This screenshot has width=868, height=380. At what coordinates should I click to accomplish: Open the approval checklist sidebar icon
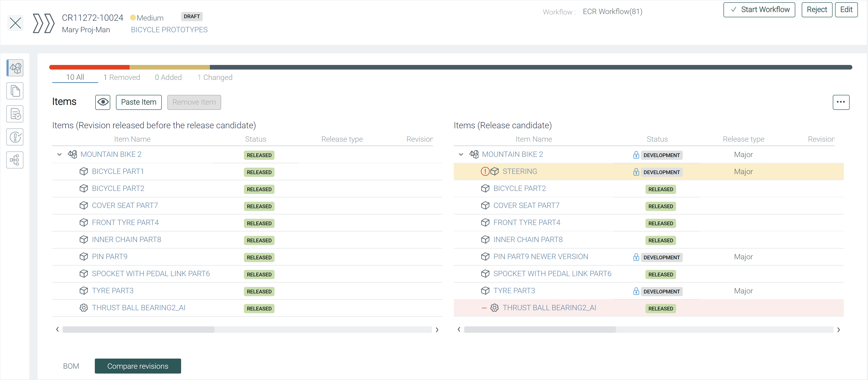click(15, 114)
